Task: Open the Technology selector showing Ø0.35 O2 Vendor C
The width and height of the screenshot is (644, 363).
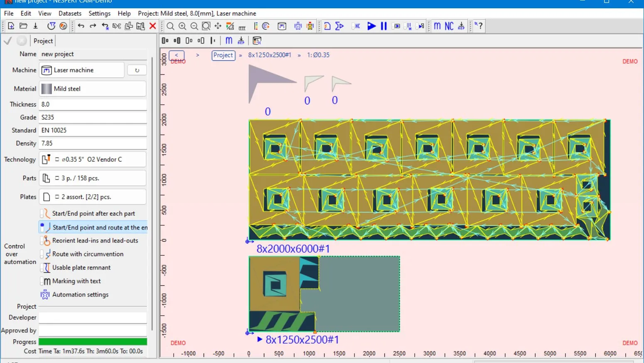Action: click(x=92, y=159)
